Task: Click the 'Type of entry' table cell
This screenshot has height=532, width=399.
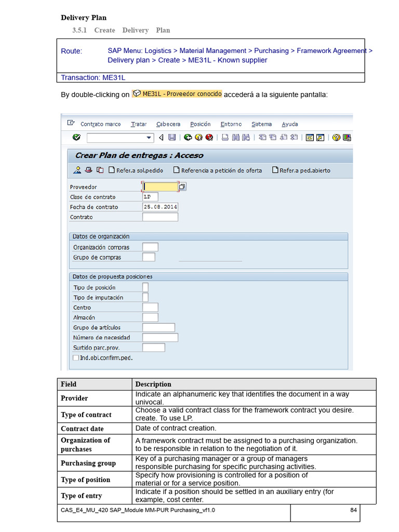Action: [95, 496]
